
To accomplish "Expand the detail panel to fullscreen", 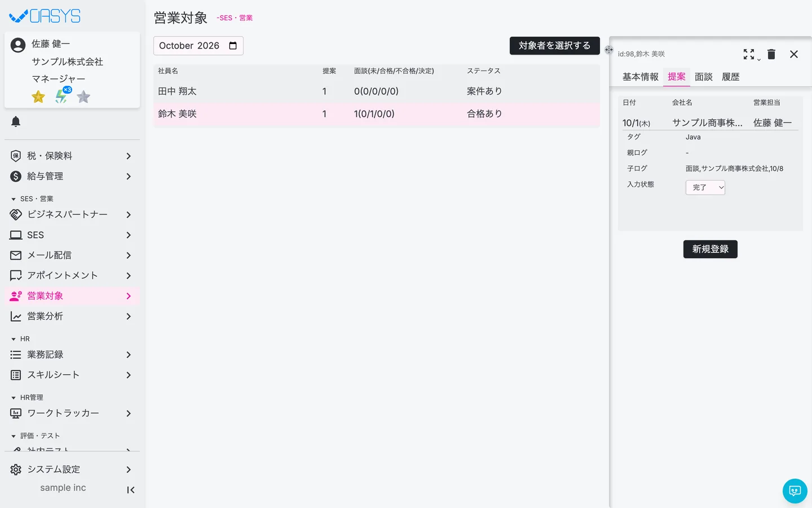I will point(749,54).
